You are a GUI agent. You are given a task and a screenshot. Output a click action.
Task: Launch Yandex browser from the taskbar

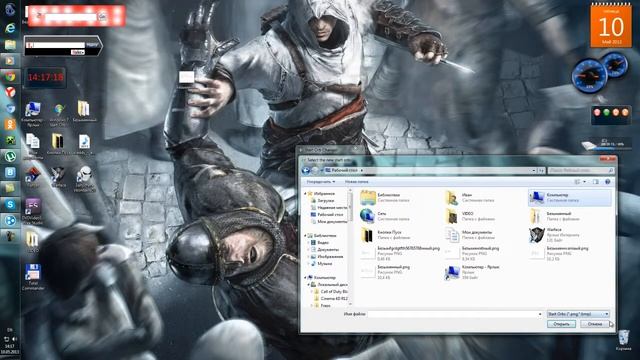pos(10,92)
